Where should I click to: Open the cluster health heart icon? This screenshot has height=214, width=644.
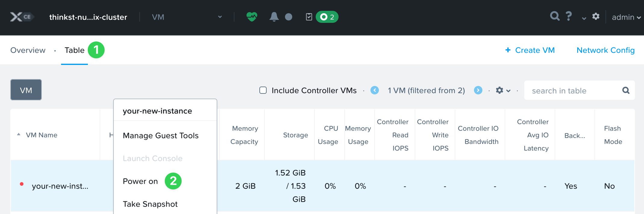[x=252, y=17]
